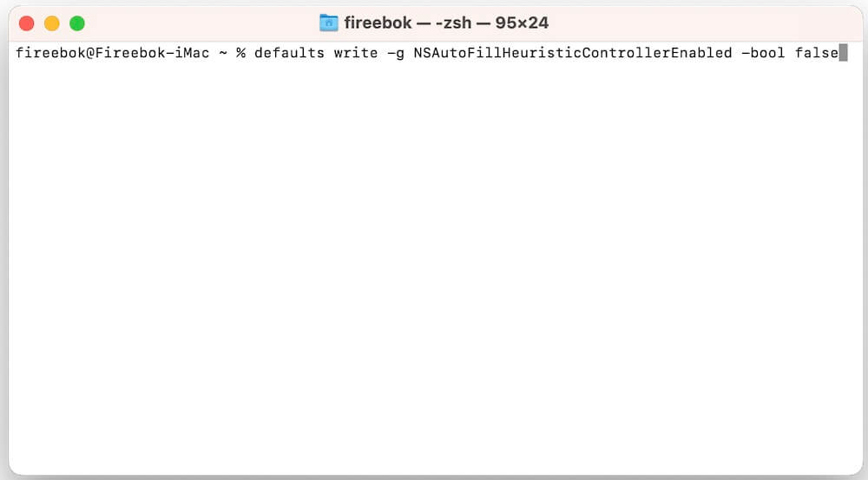Click the word 'false' at end of command
The height and width of the screenshot is (480, 868).
coord(817,53)
